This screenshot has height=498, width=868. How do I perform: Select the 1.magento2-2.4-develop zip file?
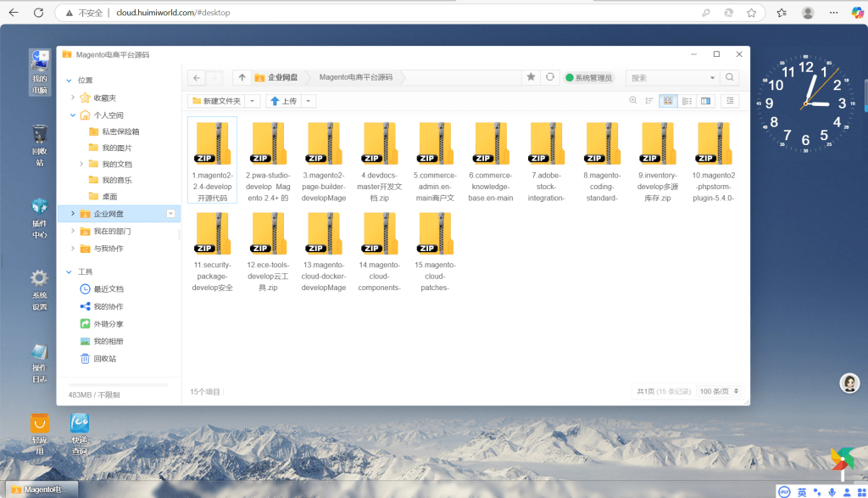tap(213, 159)
